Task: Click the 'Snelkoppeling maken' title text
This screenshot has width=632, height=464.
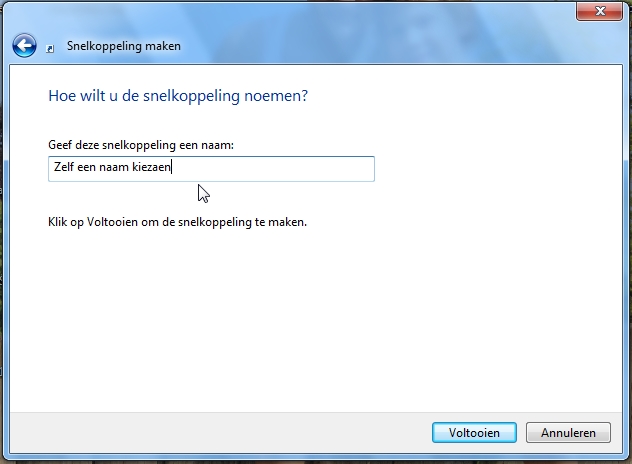Action: [x=124, y=46]
